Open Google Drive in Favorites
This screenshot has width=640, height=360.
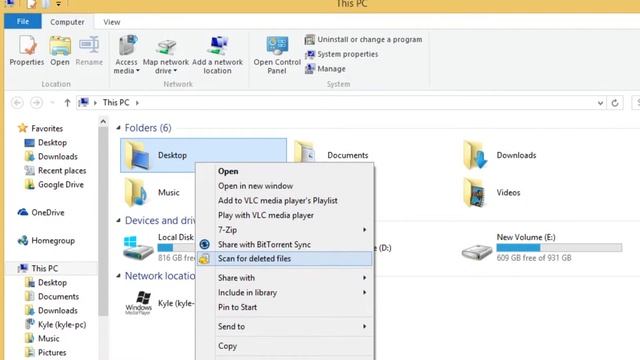(54, 184)
